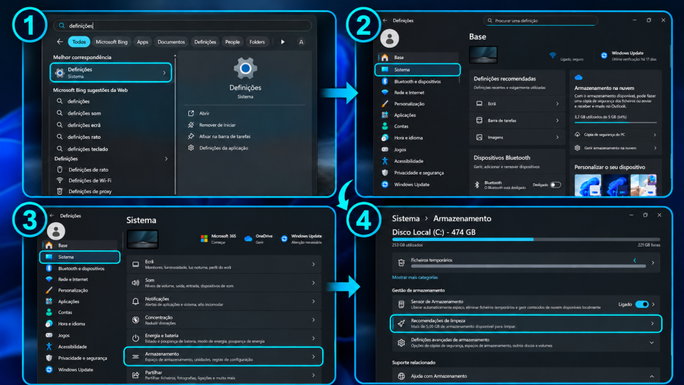Viewport: 684px width, 385px height.
Task: Click the play arrow after Folders filter
Action: pos(283,42)
